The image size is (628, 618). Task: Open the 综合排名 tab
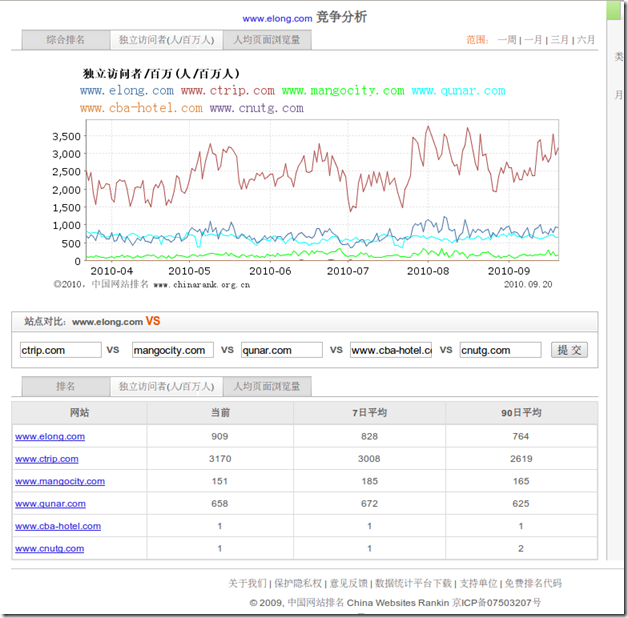click(x=66, y=40)
